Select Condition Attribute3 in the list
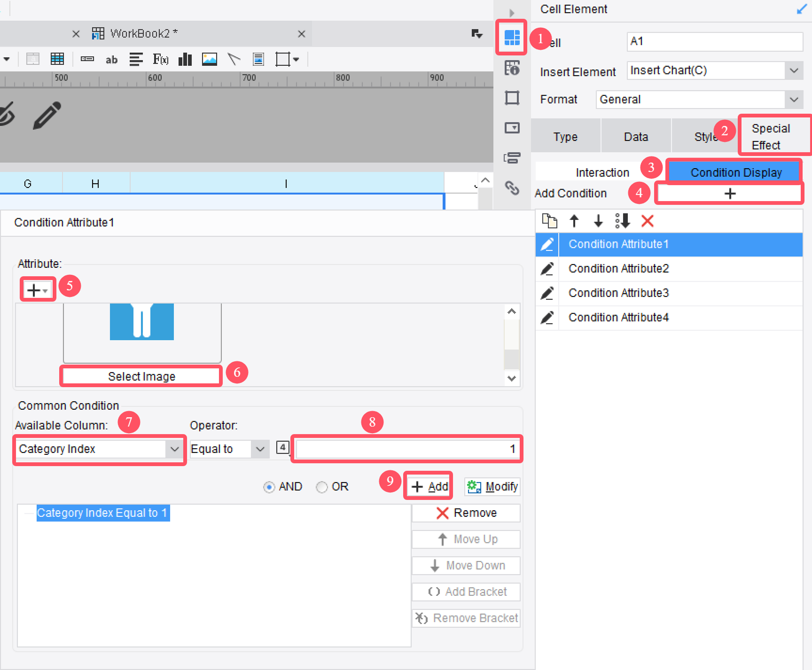Viewport: 812px width, 670px height. click(x=669, y=293)
